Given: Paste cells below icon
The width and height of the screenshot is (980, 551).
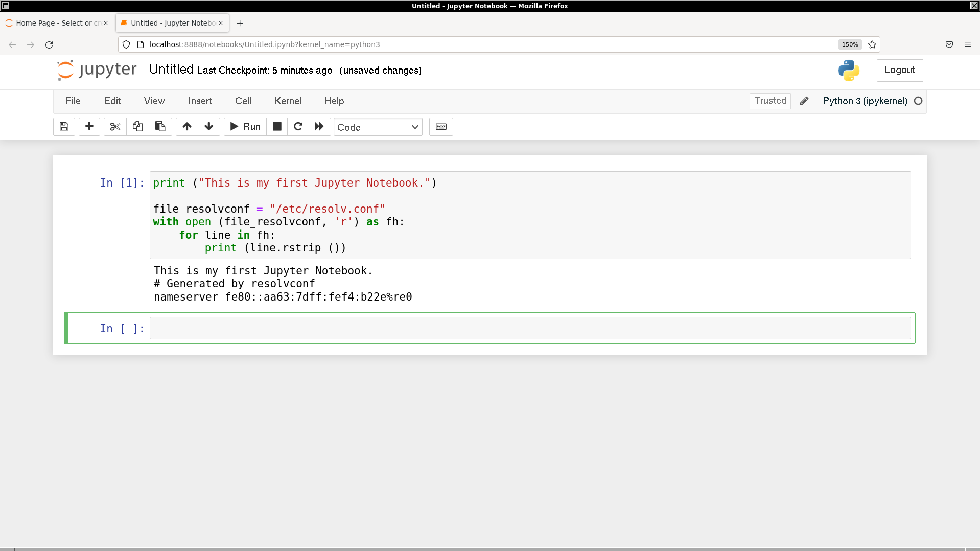Looking at the screenshot, I should click(x=160, y=127).
